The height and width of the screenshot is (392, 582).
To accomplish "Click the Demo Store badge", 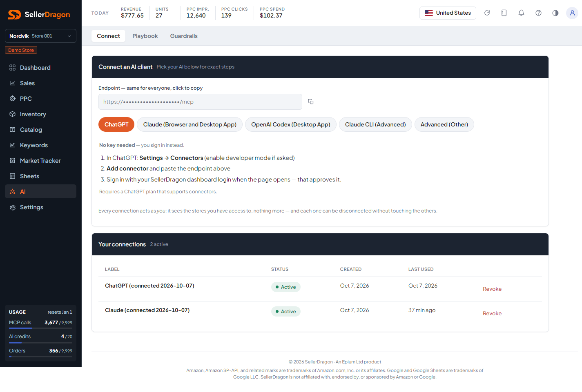I will coord(21,50).
